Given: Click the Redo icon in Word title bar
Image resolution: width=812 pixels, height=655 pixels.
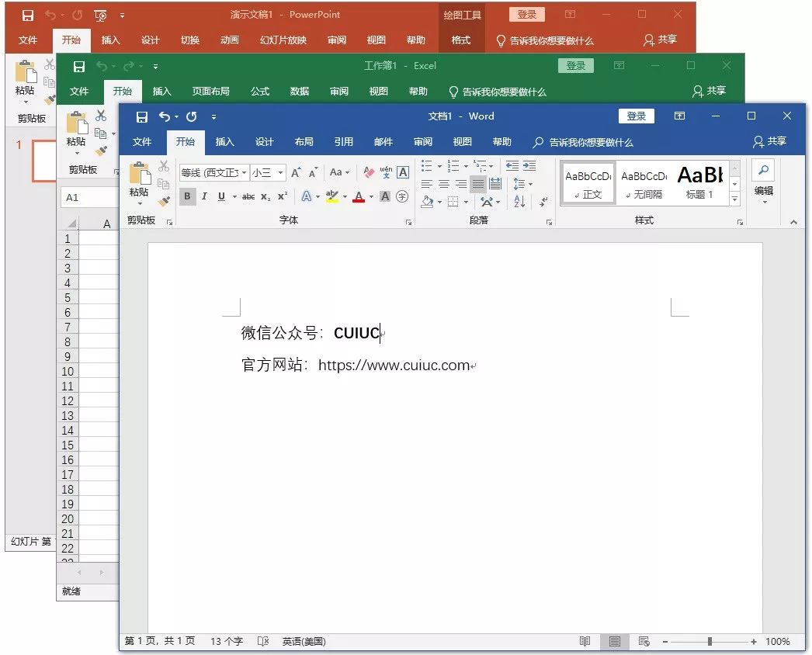Looking at the screenshot, I should pos(192,116).
